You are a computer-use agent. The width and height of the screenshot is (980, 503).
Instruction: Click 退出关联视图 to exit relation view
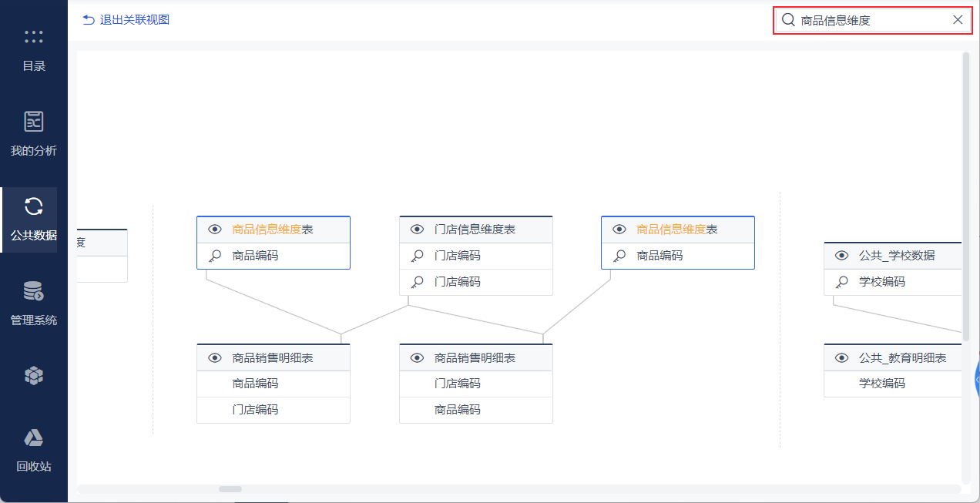[126, 20]
